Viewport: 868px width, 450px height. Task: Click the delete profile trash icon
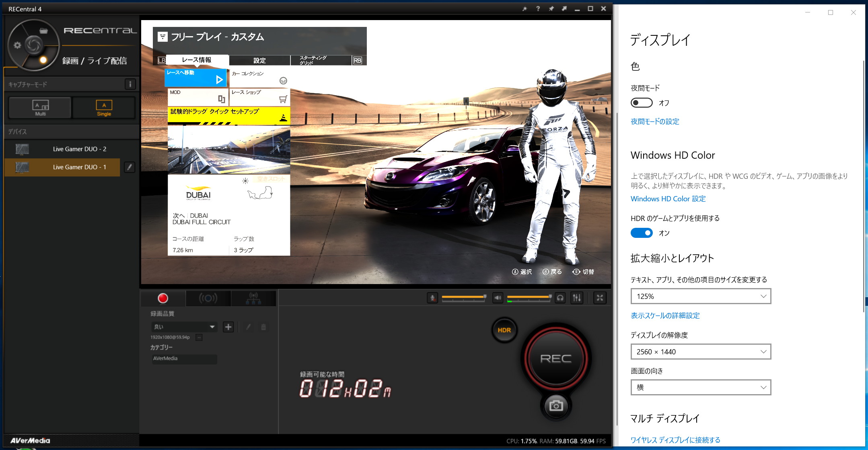click(x=263, y=327)
